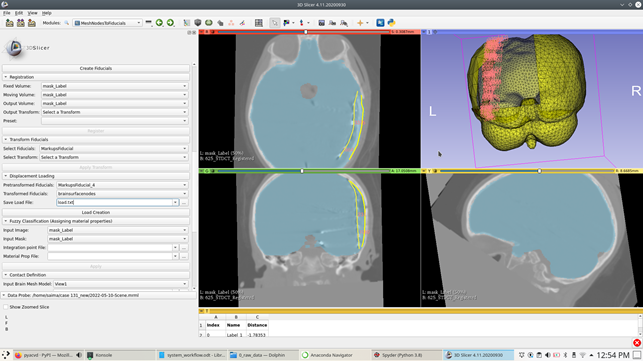Image resolution: width=643 pixels, height=361 pixels.
Task: Open the Transformed Fiducials brainsurfacenodes dropdown
Action: pyautogui.click(x=122, y=194)
